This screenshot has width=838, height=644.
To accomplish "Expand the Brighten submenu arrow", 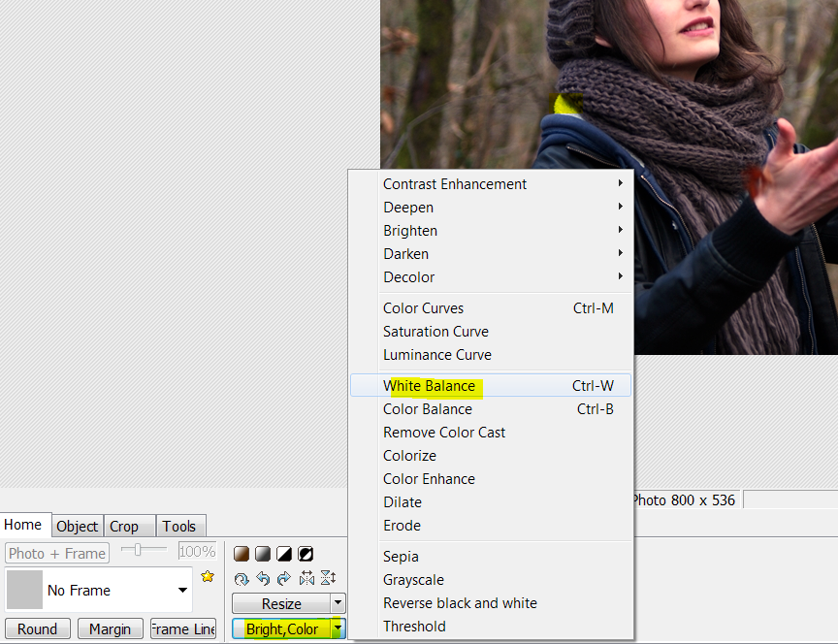I will (620, 230).
